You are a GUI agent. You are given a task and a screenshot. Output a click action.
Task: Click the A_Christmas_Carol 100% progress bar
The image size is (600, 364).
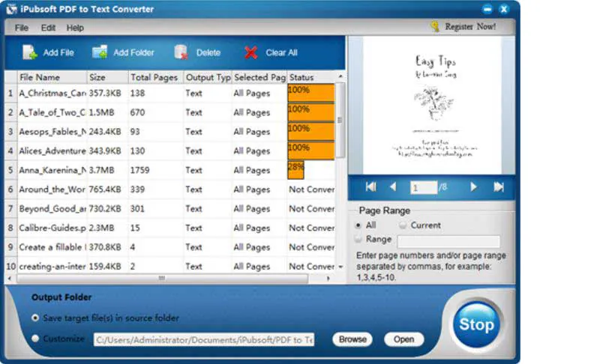click(311, 93)
